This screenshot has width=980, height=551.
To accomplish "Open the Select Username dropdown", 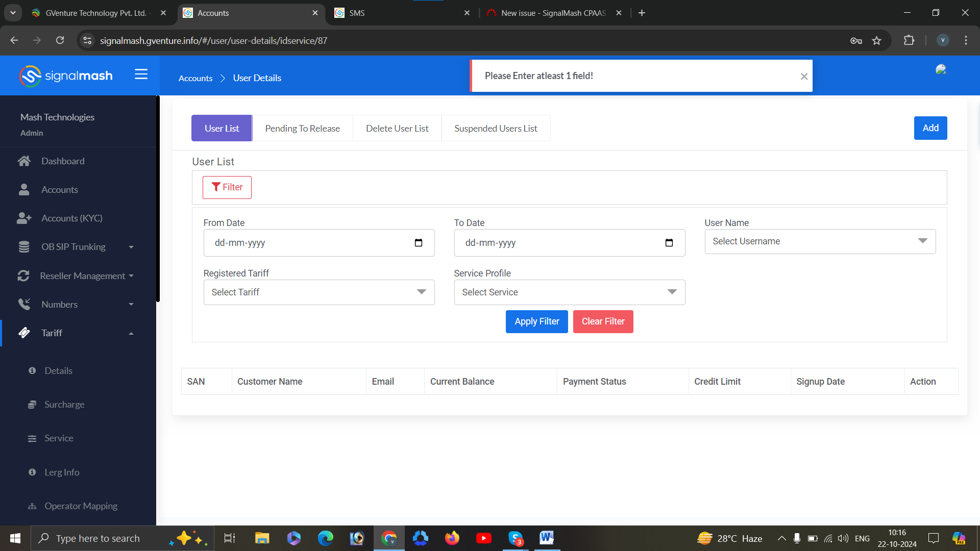I will [820, 241].
